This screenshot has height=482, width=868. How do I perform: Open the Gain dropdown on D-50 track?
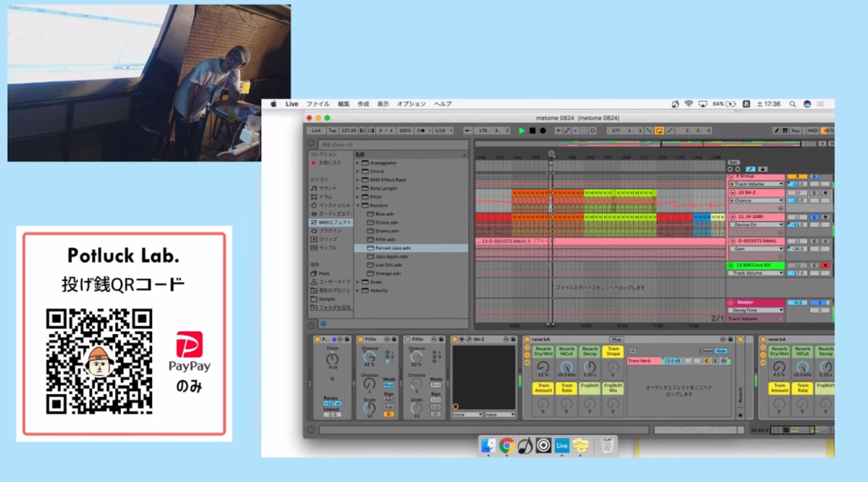tap(756, 249)
